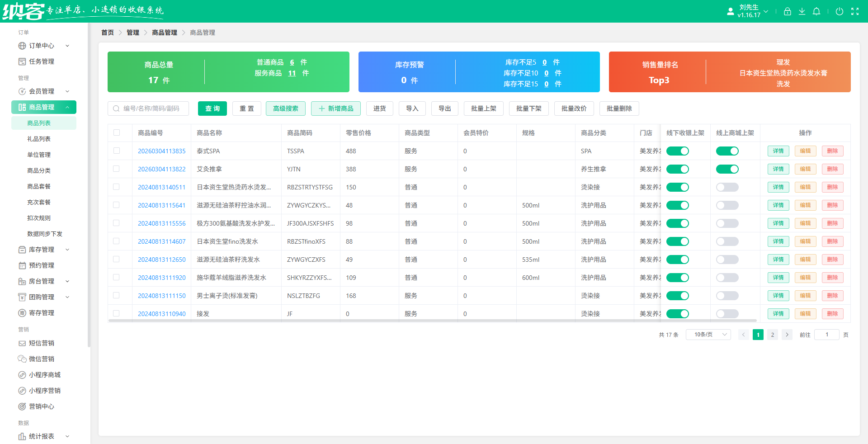The width and height of the screenshot is (868, 444).
Task: Open the 订单中心 section in sidebar
Action: point(40,45)
